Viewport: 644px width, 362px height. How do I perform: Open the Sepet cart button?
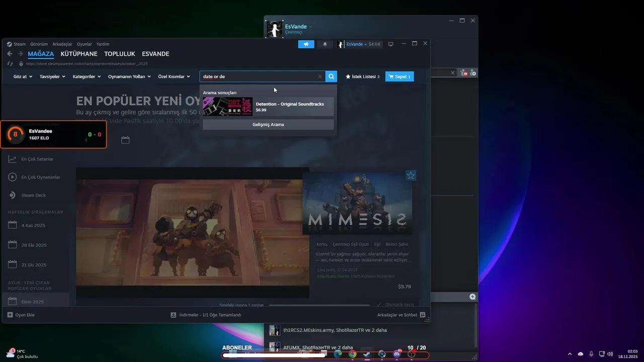399,76
